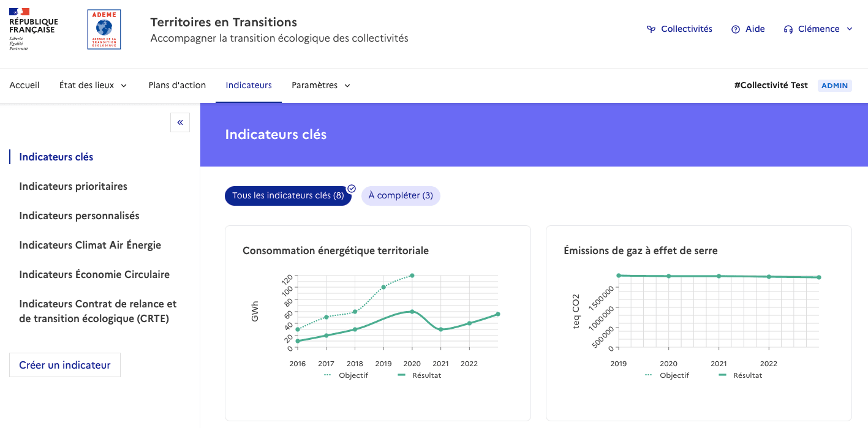Open Indicateurs Contrat de relance (CRTE)
Viewport: 868px width, 428px height.
[98, 311]
